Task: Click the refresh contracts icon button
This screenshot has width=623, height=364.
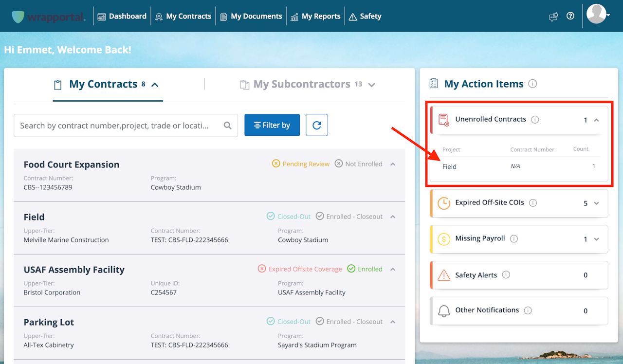Action: 317,125
